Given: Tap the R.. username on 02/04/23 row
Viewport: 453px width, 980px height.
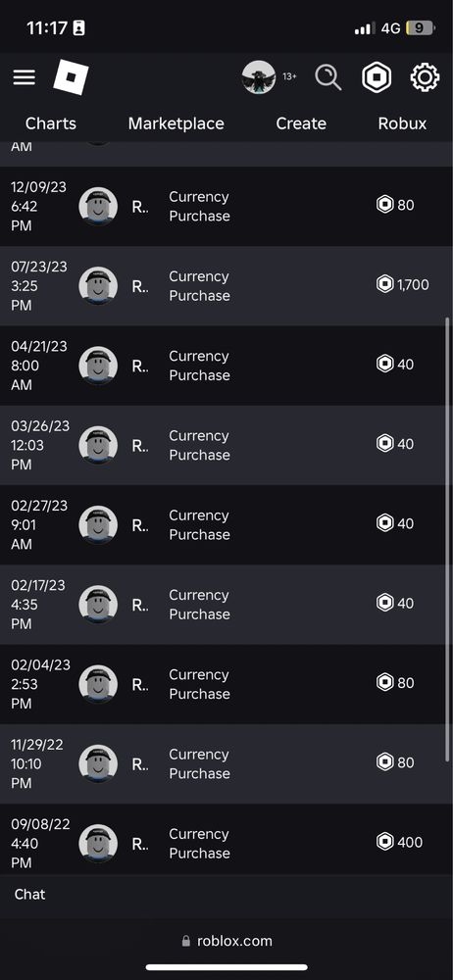Looking at the screenshot, I should point(140,684).
